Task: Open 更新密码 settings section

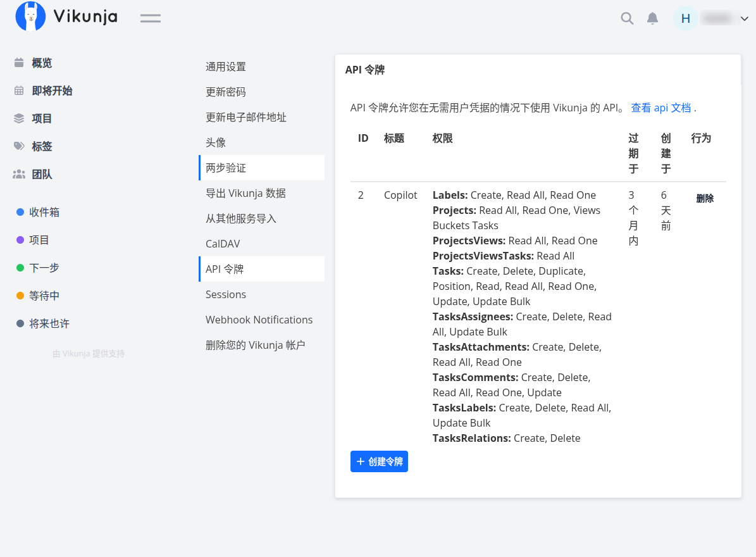Action: pyautogui.click(x=262, y=92)
